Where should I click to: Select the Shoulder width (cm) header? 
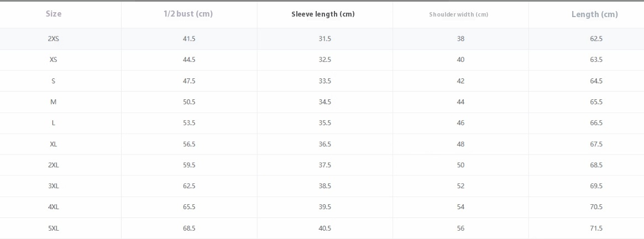tap(458, 14)
